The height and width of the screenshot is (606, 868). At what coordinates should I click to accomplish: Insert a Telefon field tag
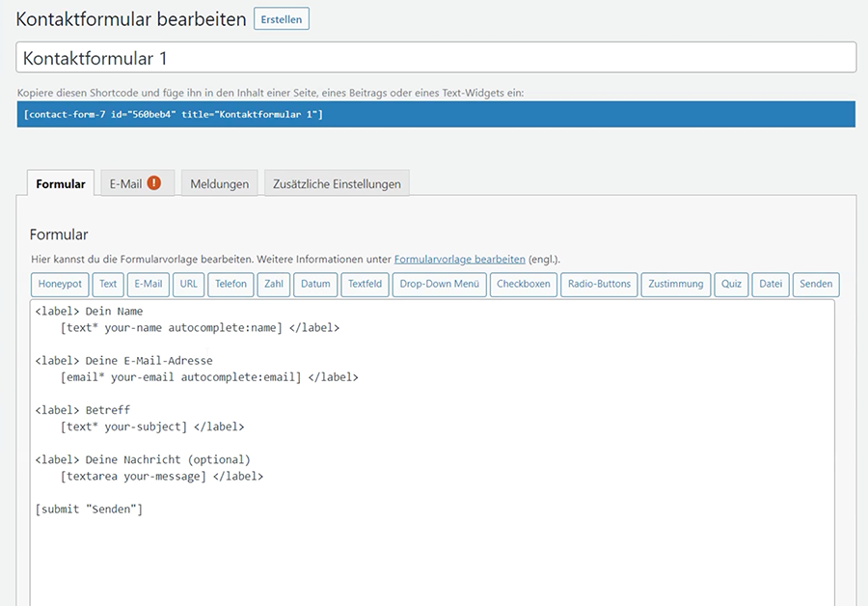pyautogui.click(x=231, y=284)
